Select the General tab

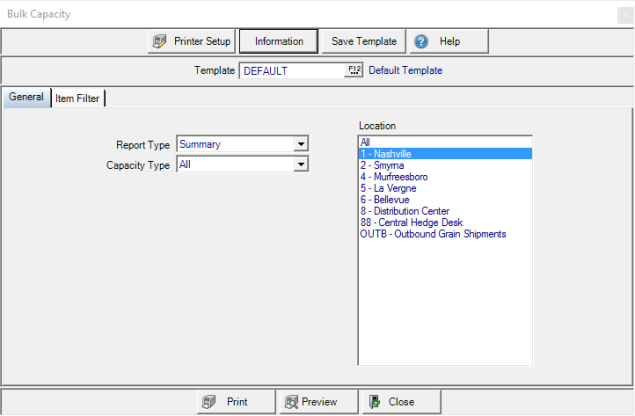[26, 97]
